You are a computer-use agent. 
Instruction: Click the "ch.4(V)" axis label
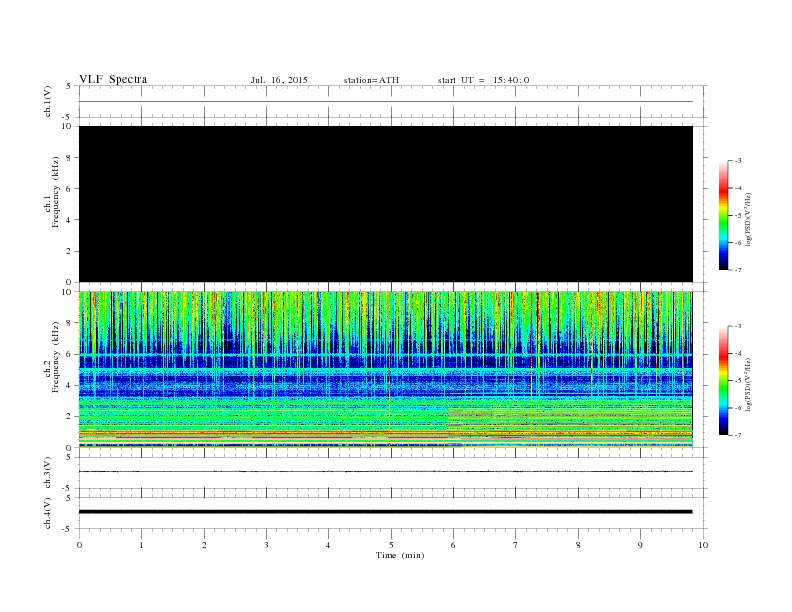(x=47, y=513)
